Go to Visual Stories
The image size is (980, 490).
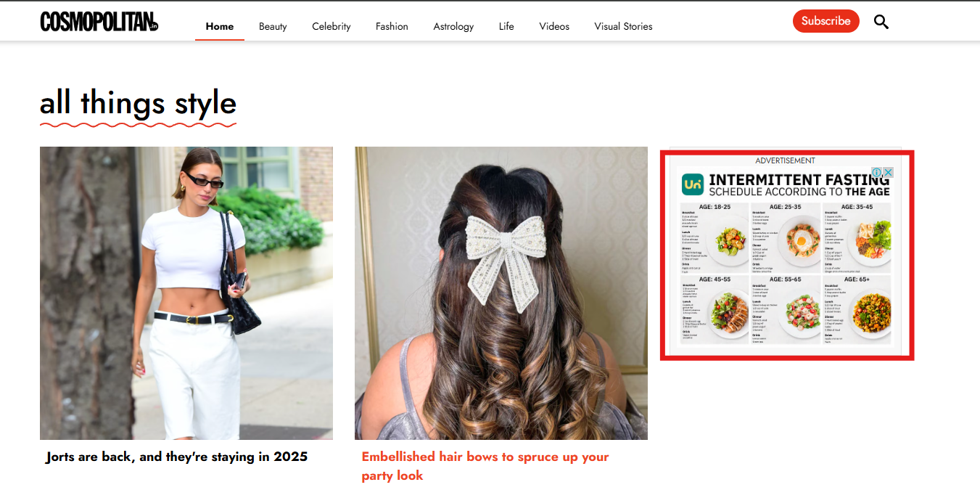(623, 26)
